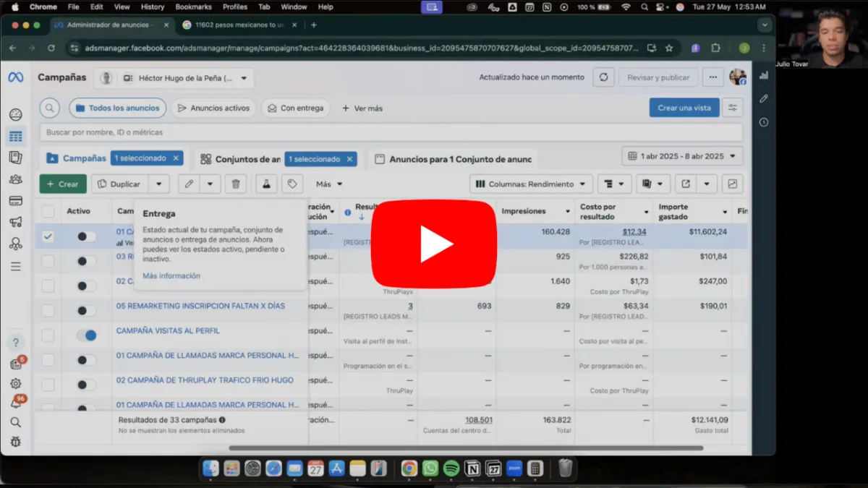868x488 pixels.
Task: Open Meta logo home
Action: pyautogui.click(x=16, y=77)
